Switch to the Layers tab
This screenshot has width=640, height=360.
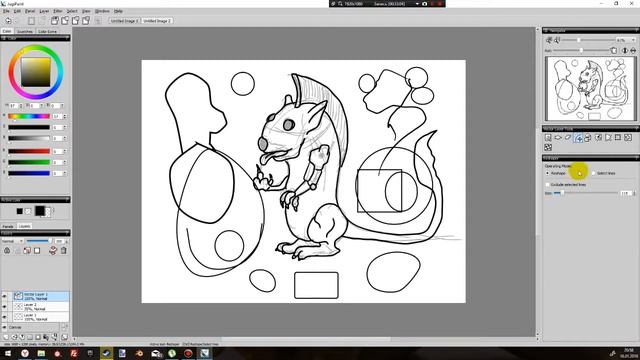(x=24, y=226)
